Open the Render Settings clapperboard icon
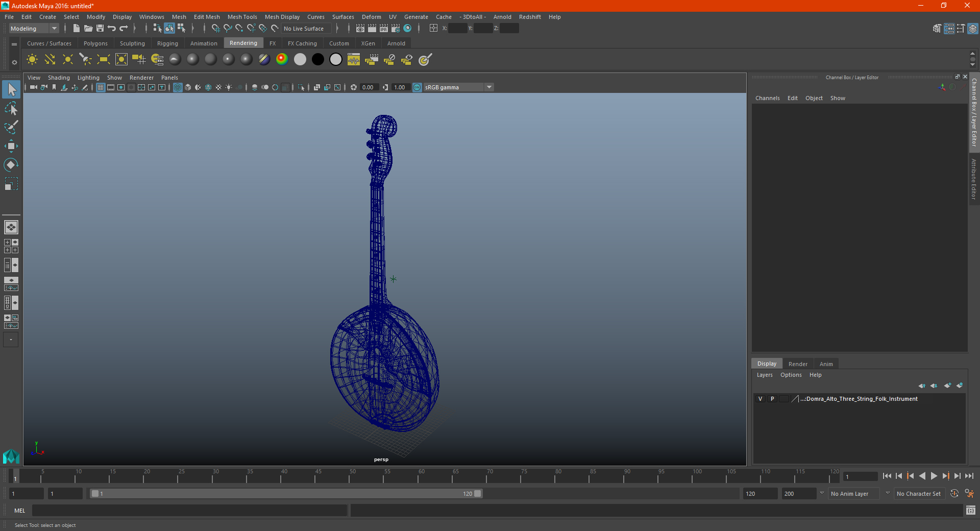The height and width of the screenshot is (531, 980). click(x=396, y=29)
